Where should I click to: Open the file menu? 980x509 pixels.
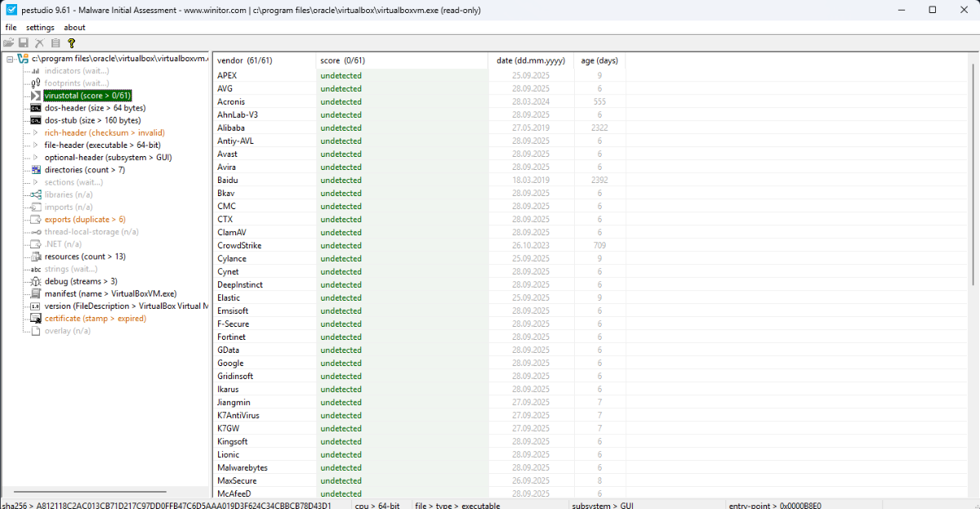click(11, 28)
